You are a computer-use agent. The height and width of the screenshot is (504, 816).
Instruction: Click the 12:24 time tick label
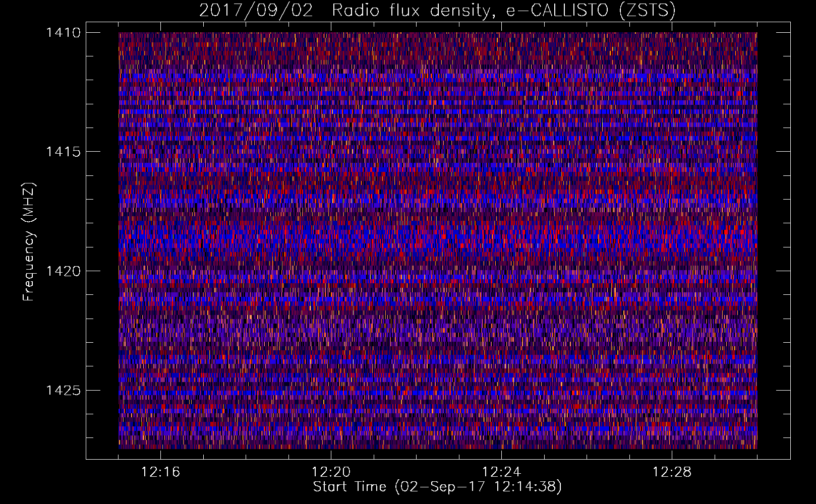[x=501, y=472]
